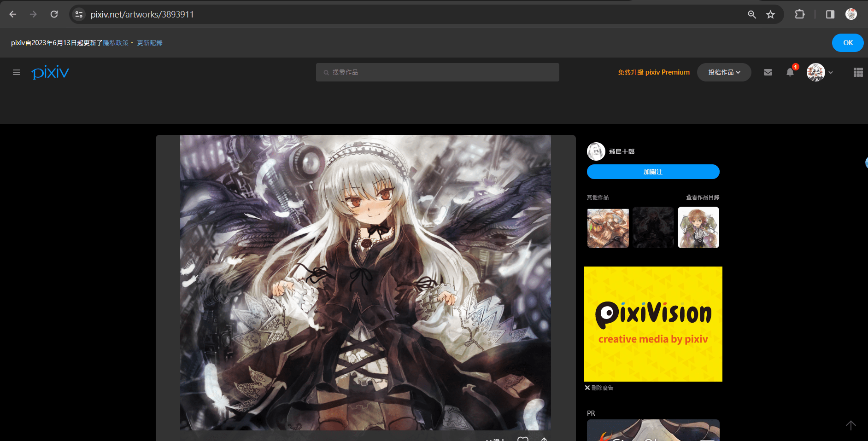
Task: Go to pixiv home via logo
Action: tap(50, 72)
